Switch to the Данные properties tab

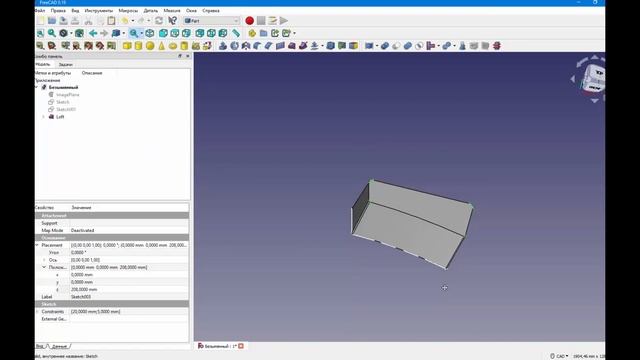tap(60, 346)
